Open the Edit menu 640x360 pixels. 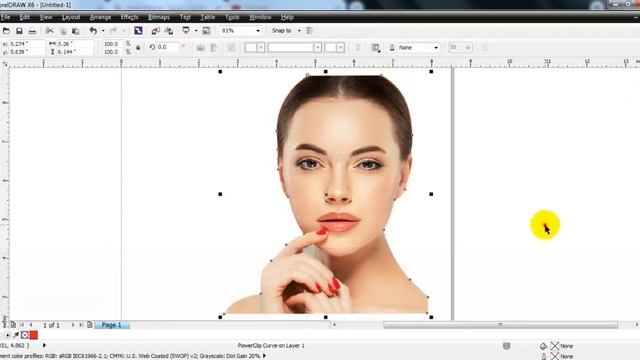(25, 17)
